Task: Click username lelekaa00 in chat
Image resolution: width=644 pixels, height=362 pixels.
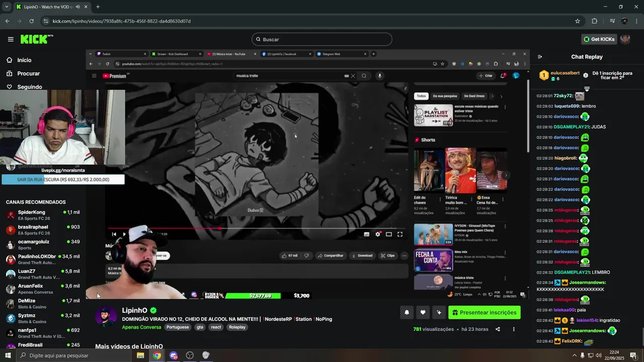Action: click(564, 310)
